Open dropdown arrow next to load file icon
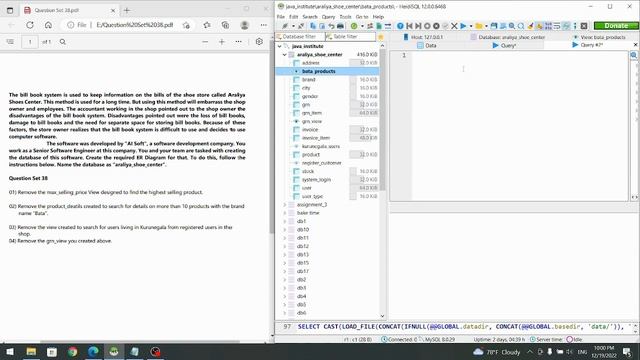The image size is (640, 360). pyautogui.click(x=486, y=26)
